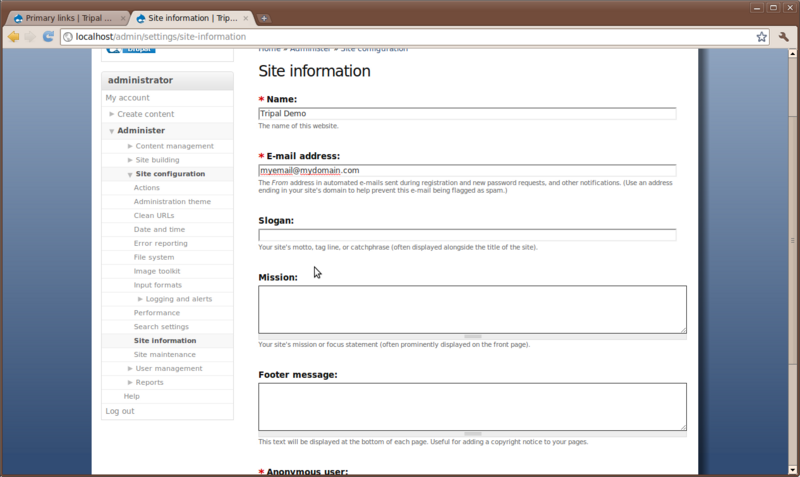Open a new tab with plus button
The width and height of the screenshot is (800, 477).
coord(264,18)
